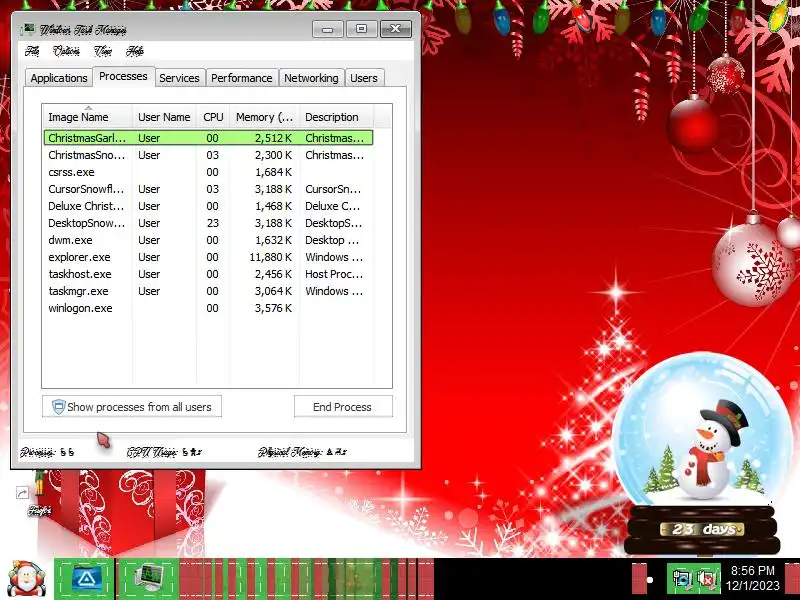Open the Santa Start button

[x=26, y=580]
